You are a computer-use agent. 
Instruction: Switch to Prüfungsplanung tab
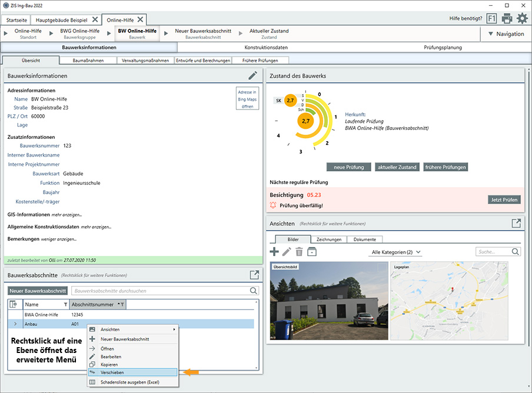(x=443, y=48)
